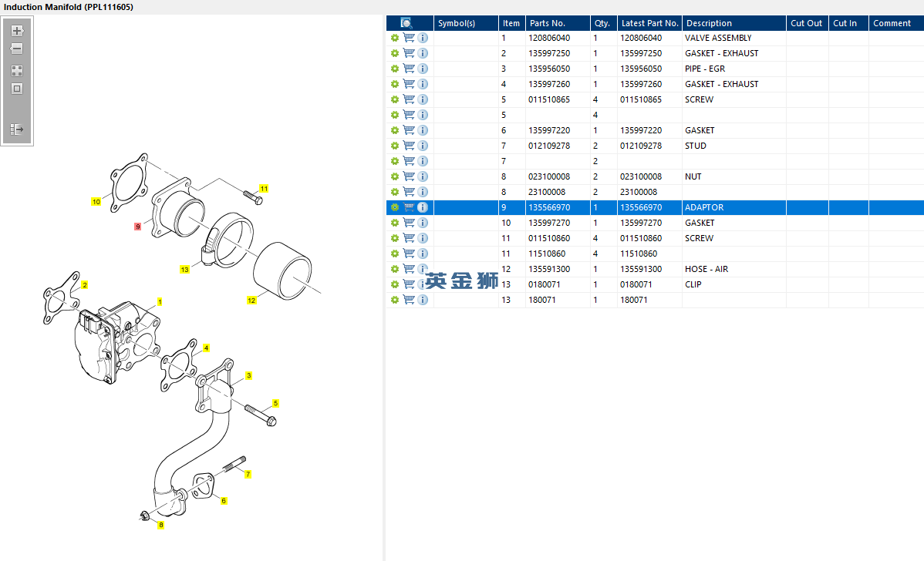Select red callout 9 on the diagram
Screen dimensions: 924x561
[x=137, y=227]
